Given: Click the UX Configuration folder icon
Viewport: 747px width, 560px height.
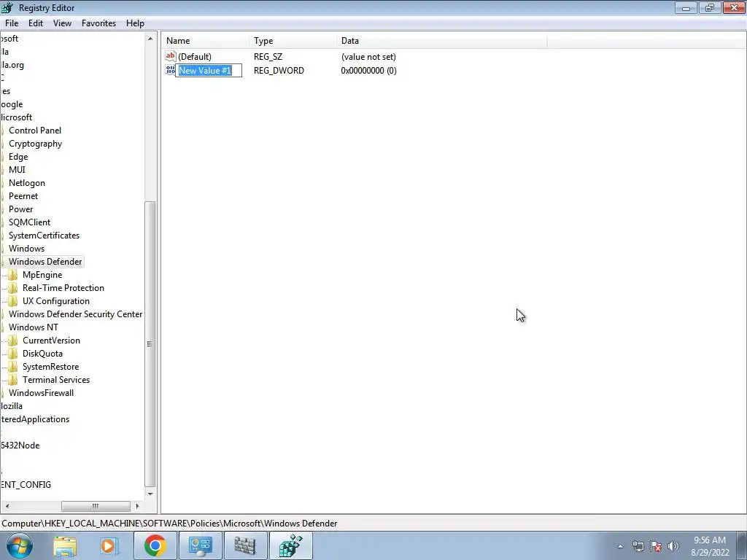Looking at the screenshot, I should point(13,301).
